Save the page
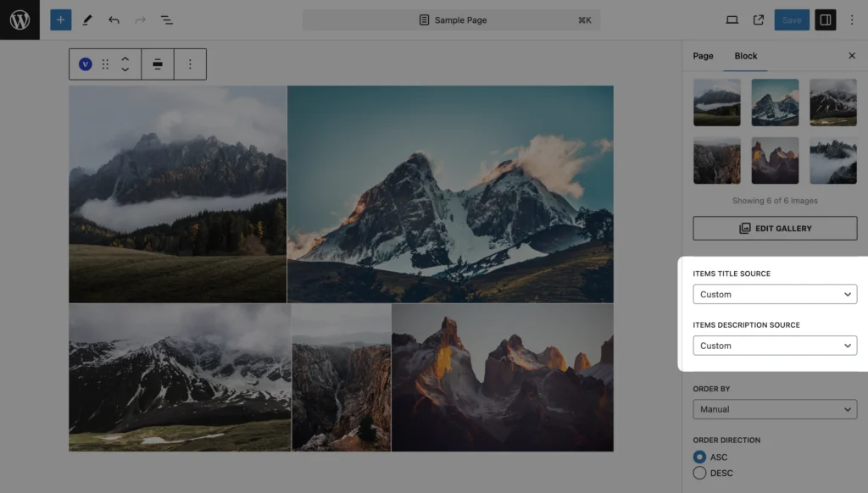Image resolution: width=868 pixels, height=493 pixels. point(792,20)
